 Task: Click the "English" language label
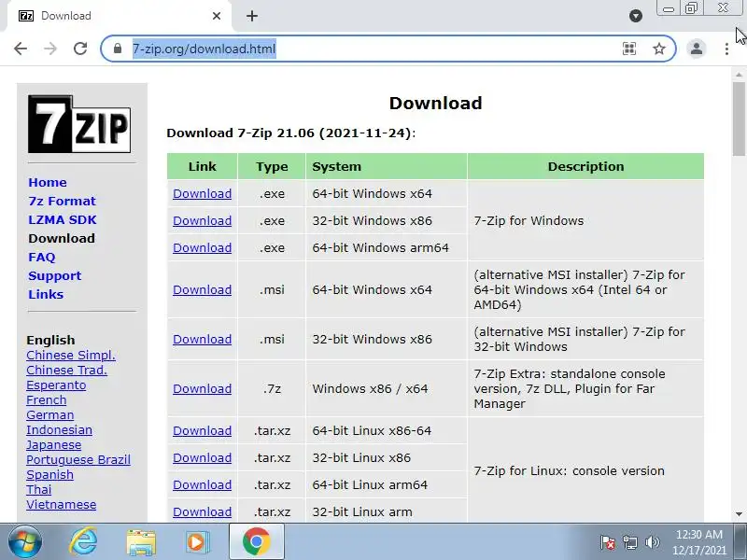[50, 340]
